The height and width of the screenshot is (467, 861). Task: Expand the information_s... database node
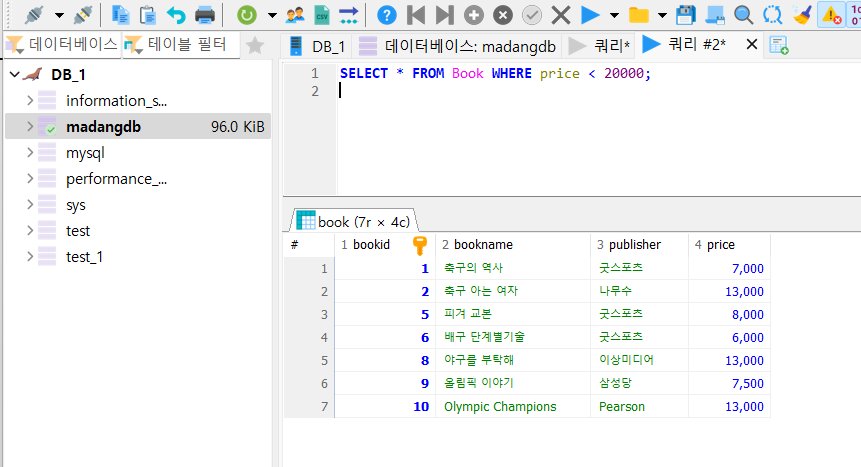point(30,101)
